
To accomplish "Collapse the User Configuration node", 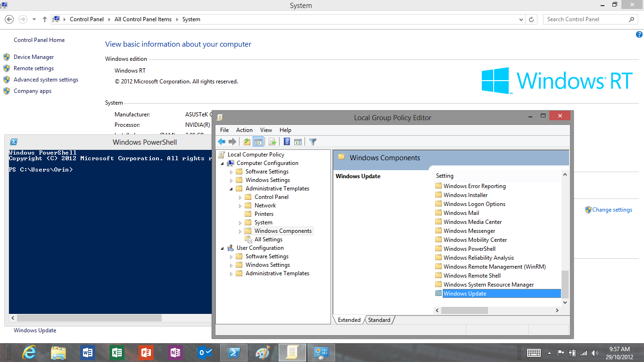I will (x=222, y=248).
